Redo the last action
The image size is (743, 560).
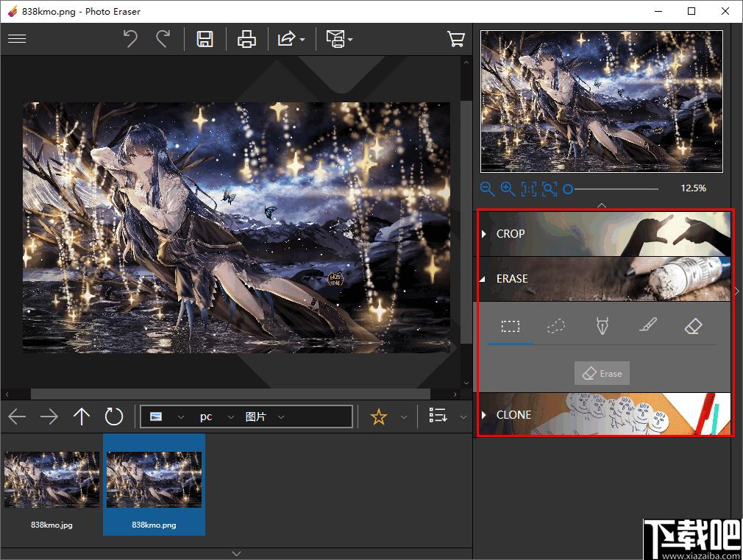click(163, 39)
